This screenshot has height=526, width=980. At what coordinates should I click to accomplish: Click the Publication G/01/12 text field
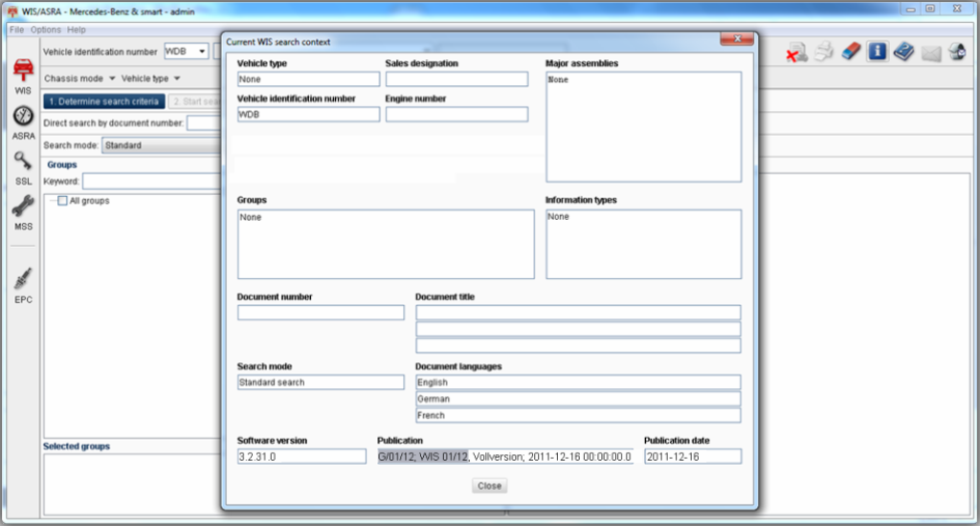click(505, 456)
